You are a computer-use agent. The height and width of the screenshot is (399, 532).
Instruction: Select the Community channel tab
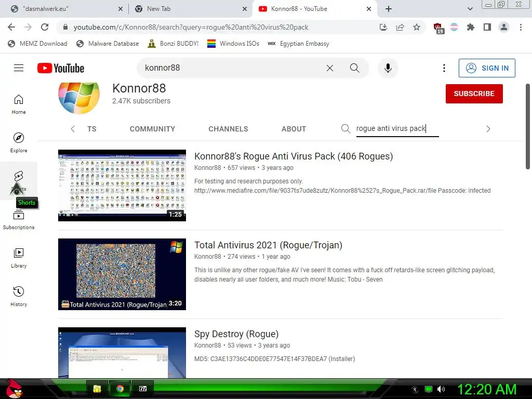tap(152, 129)
